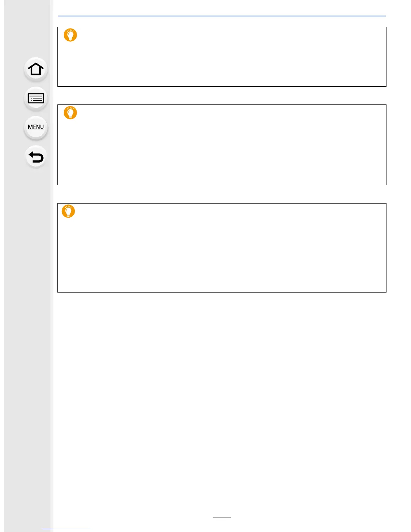Viewport: 411px width, 532px height.
Task: Click the lightbulb tip icon in third box
Action: [68, 211]
